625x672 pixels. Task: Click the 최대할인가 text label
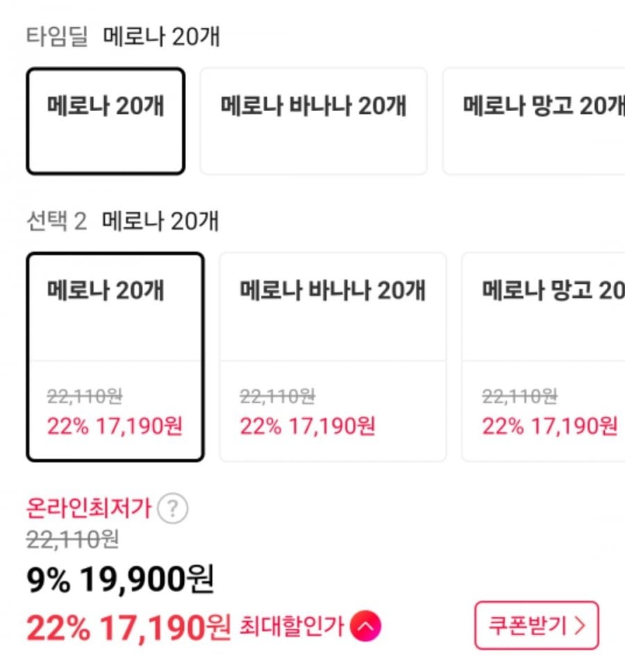[291, 628]
